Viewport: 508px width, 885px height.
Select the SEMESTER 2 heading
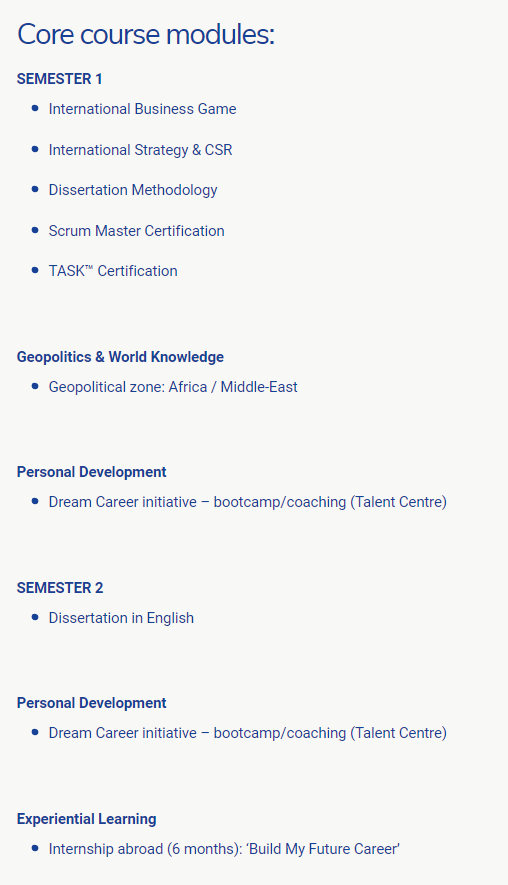60,588
